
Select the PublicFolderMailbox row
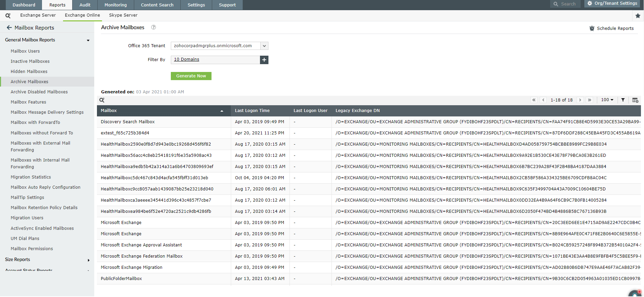(369, 279)
